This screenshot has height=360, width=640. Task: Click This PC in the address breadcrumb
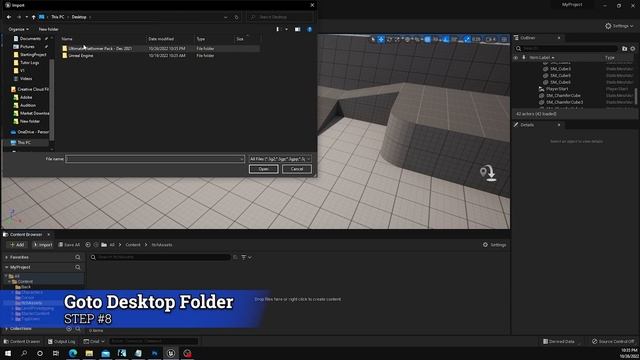pyautogui.click(x=58, y=17)
